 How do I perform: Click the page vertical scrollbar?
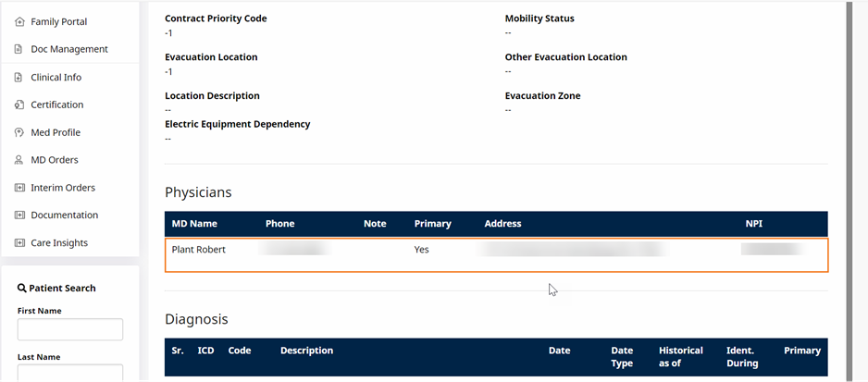(x=849, y=191)
